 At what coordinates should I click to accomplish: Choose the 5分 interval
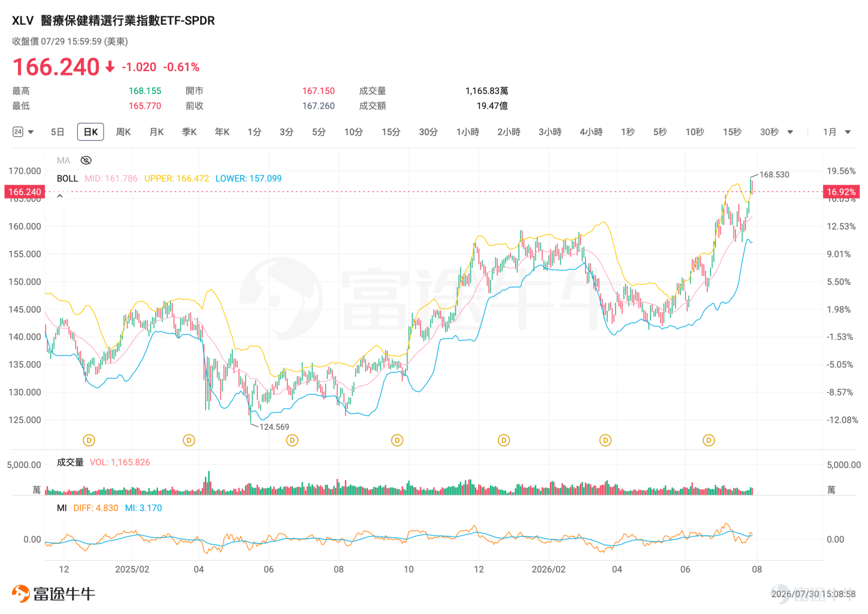(319, 132)
